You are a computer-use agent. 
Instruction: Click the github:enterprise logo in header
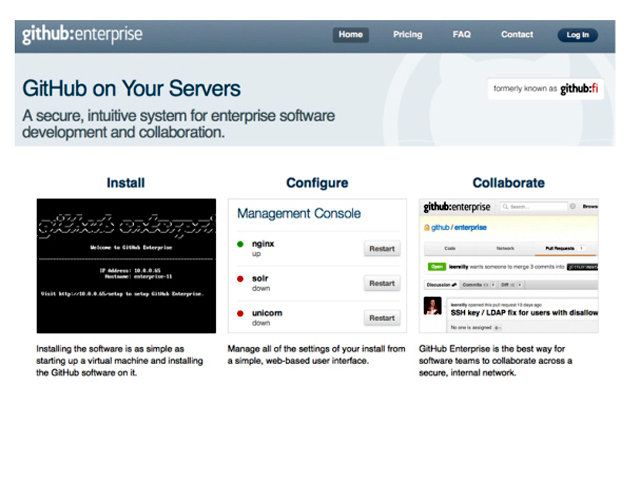(82, 34)
